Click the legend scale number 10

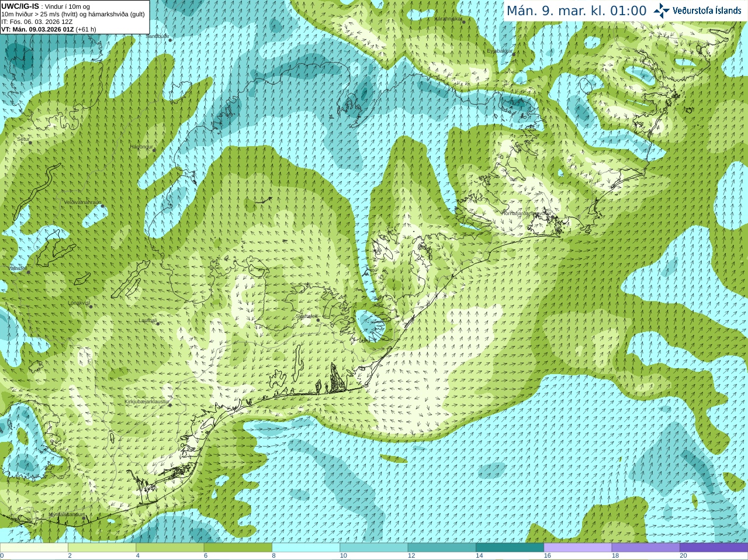pos(343,556)
